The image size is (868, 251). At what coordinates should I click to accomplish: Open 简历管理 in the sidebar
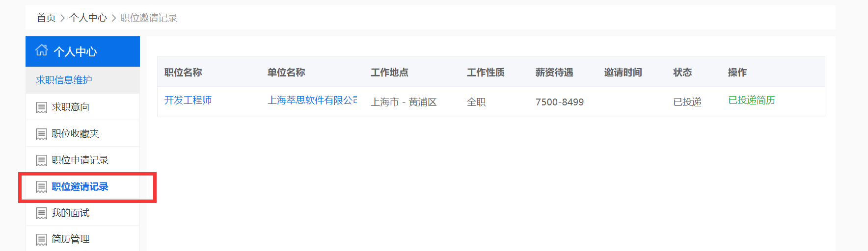tap(82, 239)
